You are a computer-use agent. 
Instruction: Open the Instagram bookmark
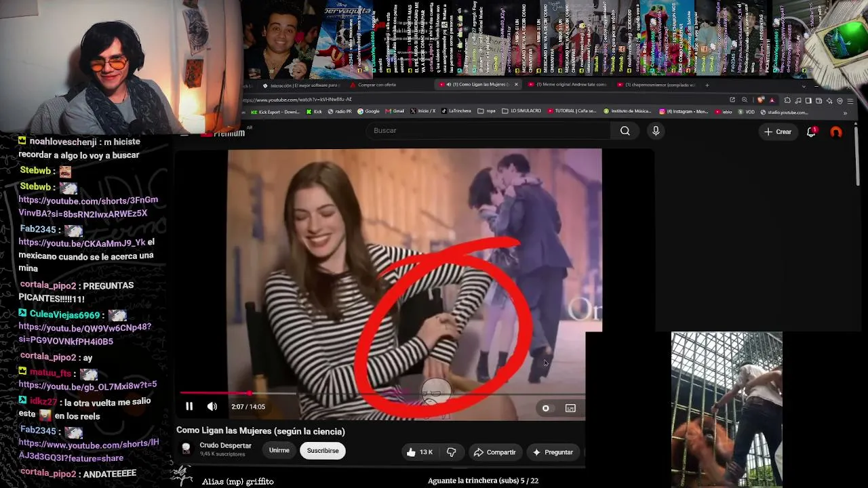pos(685,112)
